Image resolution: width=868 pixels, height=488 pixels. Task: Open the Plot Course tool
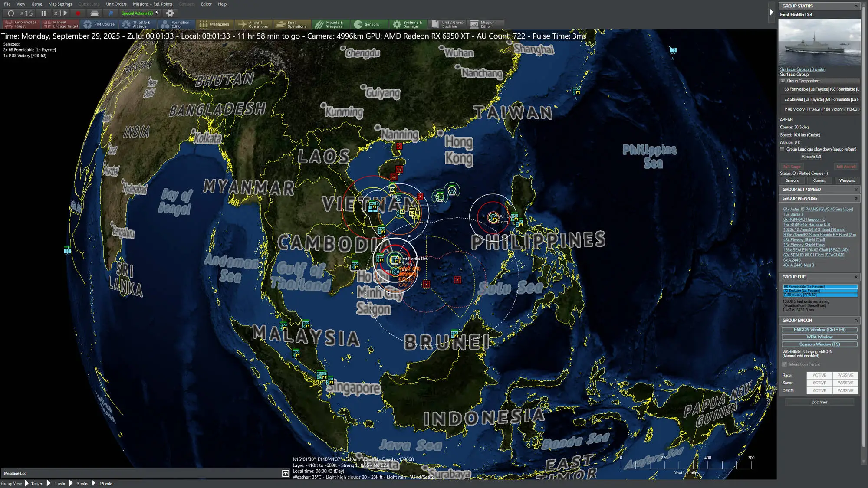coord(99,24)
